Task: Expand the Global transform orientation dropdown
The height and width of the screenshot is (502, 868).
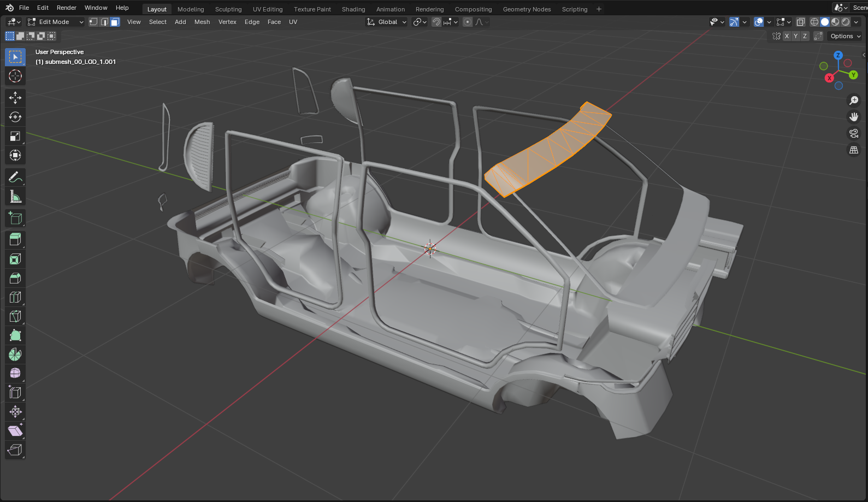Action: coord(387,22)
